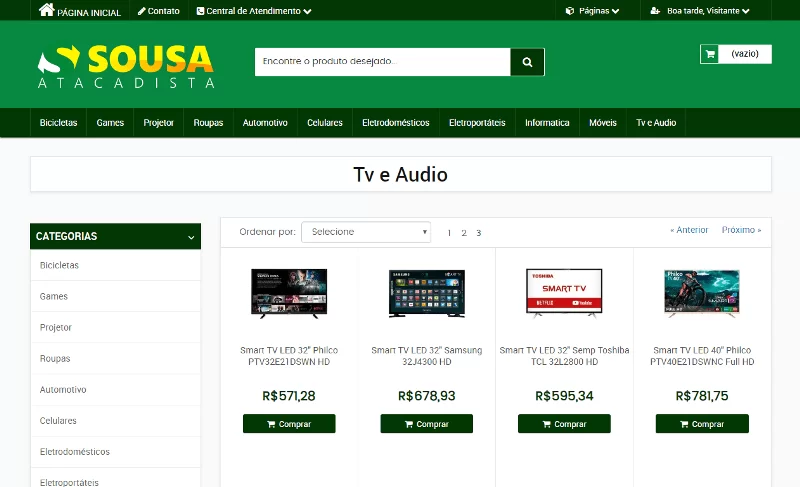Go to results page 1

pos(449,233)
